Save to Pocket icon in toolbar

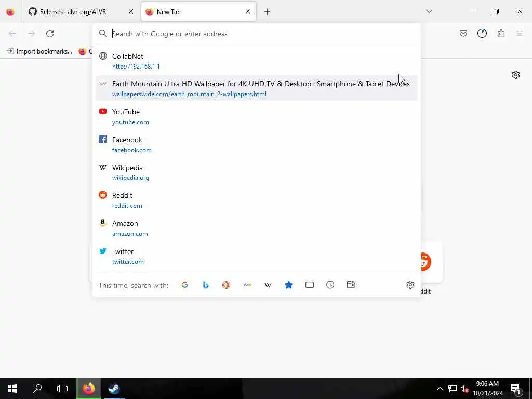click(463, 33)
